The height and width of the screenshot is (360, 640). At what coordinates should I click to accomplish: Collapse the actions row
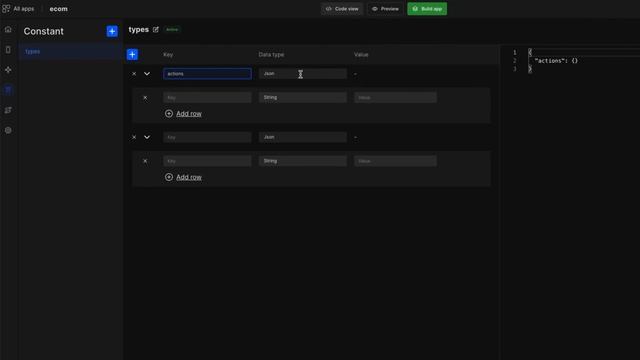(x=147, y=74)
